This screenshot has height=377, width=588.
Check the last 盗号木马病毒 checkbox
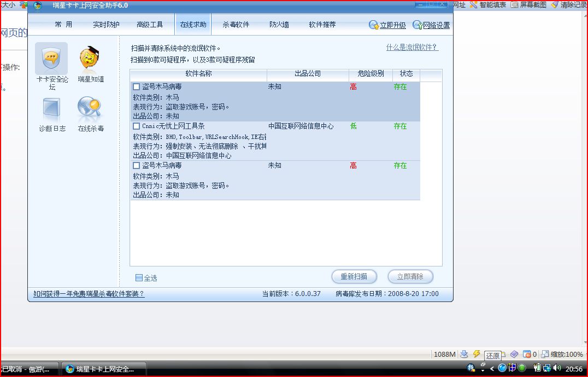pyautogui.click(x=137, y=166)
